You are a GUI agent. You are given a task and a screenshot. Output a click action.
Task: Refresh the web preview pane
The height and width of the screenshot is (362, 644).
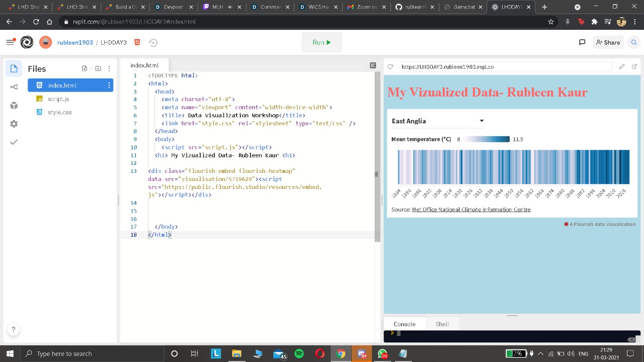pos(390,66)
